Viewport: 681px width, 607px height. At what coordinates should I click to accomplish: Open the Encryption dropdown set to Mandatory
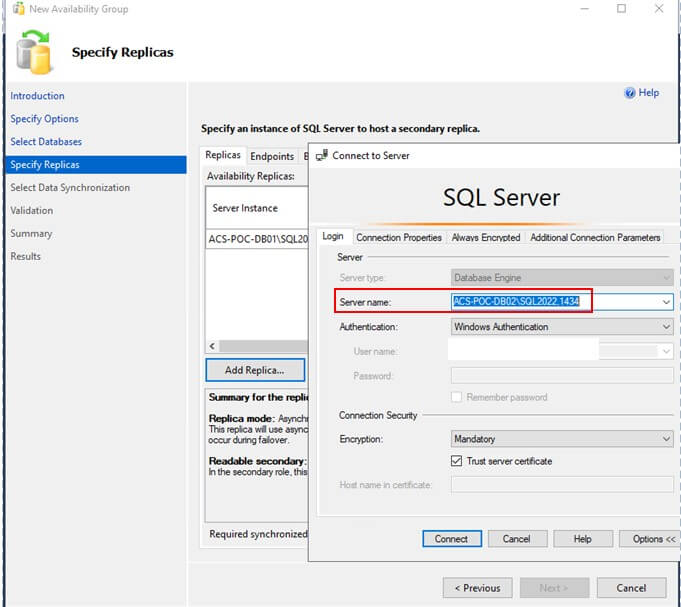(562, 439)
